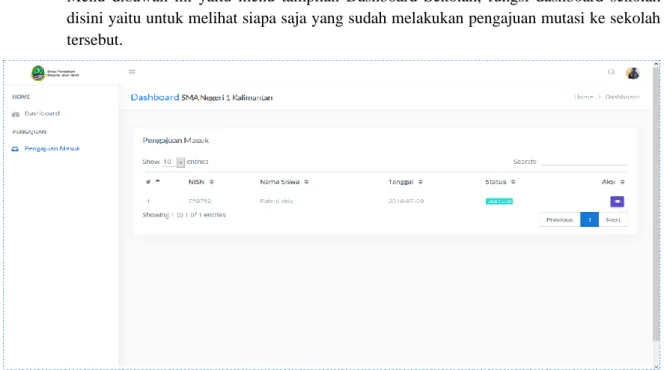Go to Next page
The height and width of the screenshot is (370, 664).
tap(613, 220)
